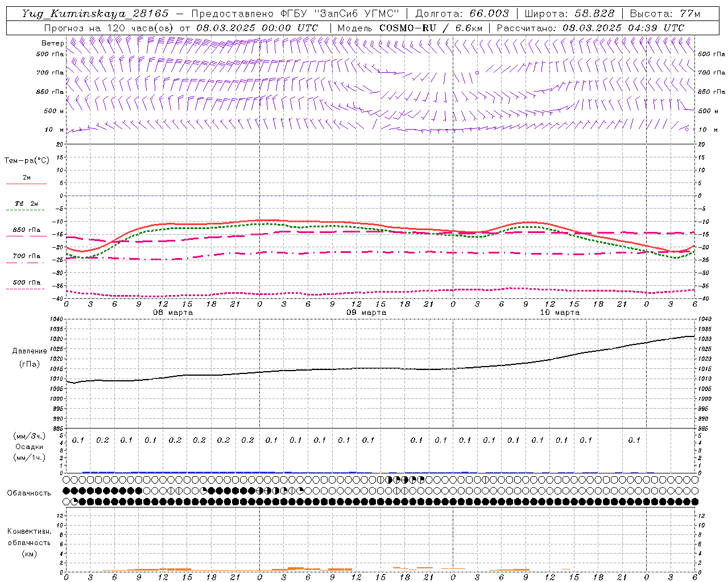Viewport: 728px width, 582px height.
Task: Click the 08 марта date label
Action: [173, 313]
